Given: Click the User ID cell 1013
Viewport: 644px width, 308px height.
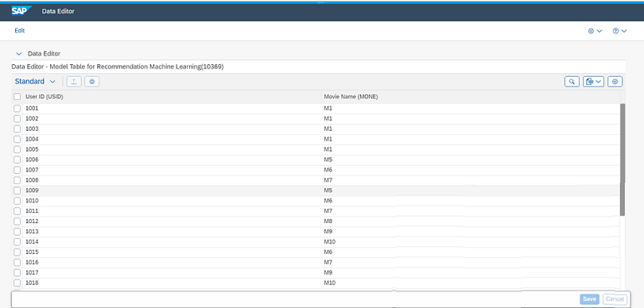Looking at the screenshot, I should coord(32,231).
